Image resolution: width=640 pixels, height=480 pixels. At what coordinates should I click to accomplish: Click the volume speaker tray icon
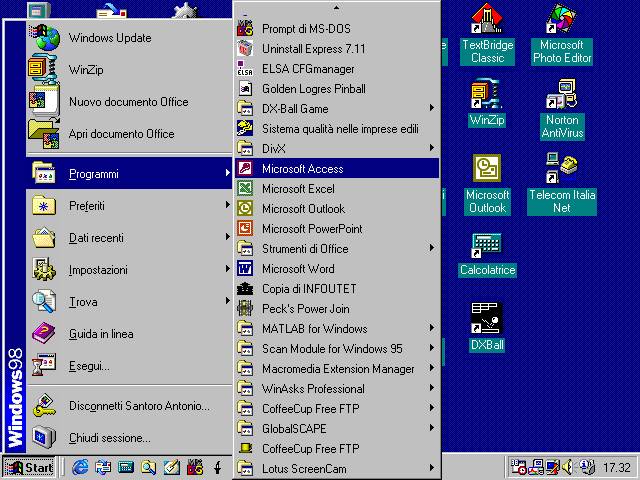tap(567, 467)
